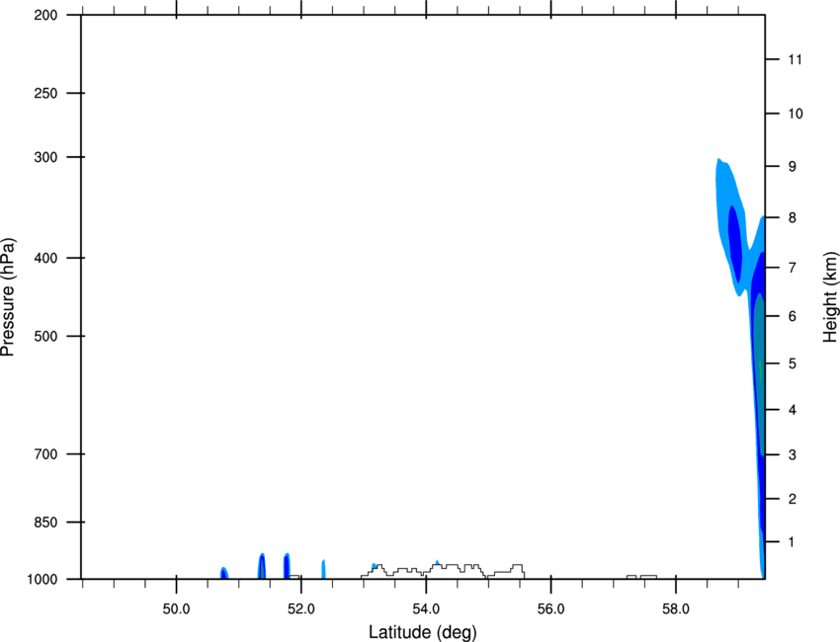Click the 7 km height label
This screenshot has height=642, width=840.
(x=793, y=268)
